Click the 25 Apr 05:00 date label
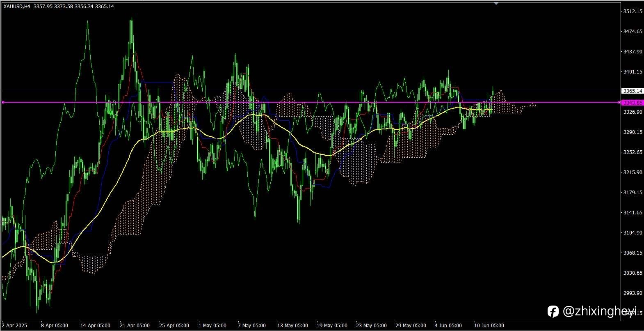The height and width of the screenshot is (331, 644). tap(174, 326)
